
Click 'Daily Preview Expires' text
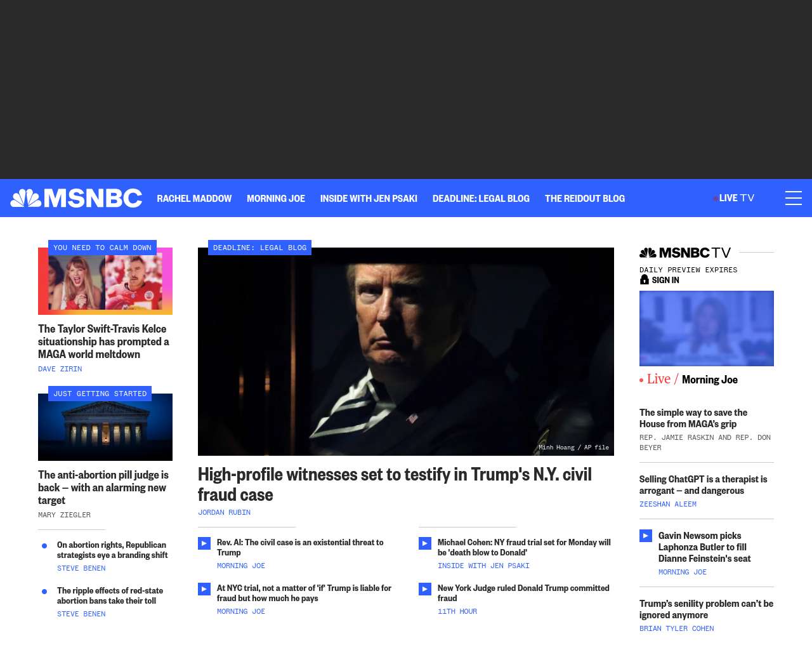688,270
